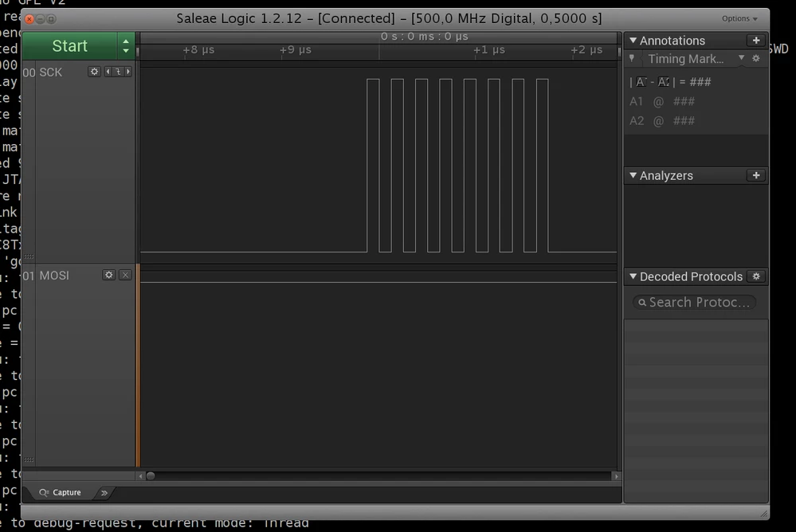Viewport: 796px width, 532px height.
Task: Select the Capture tab
Action: 61,492
